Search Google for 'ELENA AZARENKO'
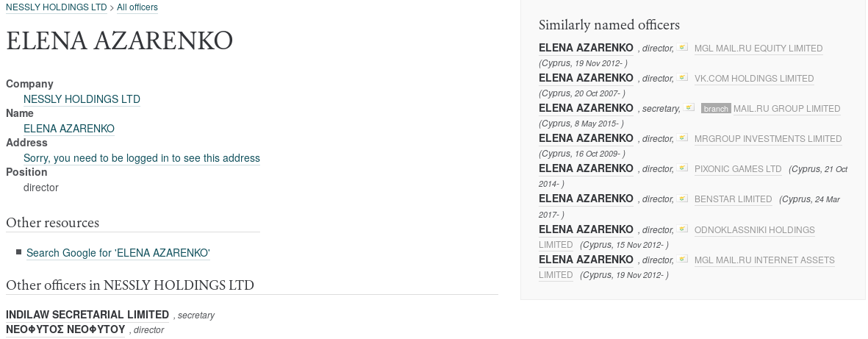 tap(118, 253)
